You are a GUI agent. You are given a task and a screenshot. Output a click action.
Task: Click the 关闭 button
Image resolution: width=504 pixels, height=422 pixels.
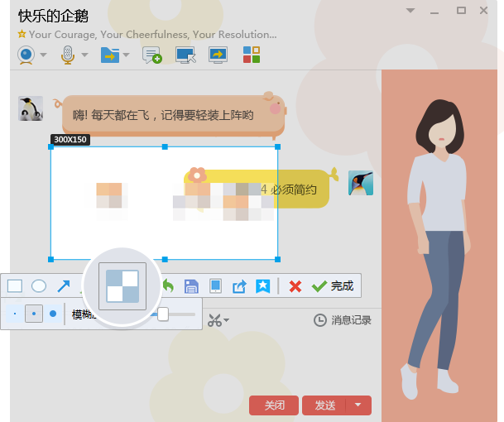(x=274, y=405)
